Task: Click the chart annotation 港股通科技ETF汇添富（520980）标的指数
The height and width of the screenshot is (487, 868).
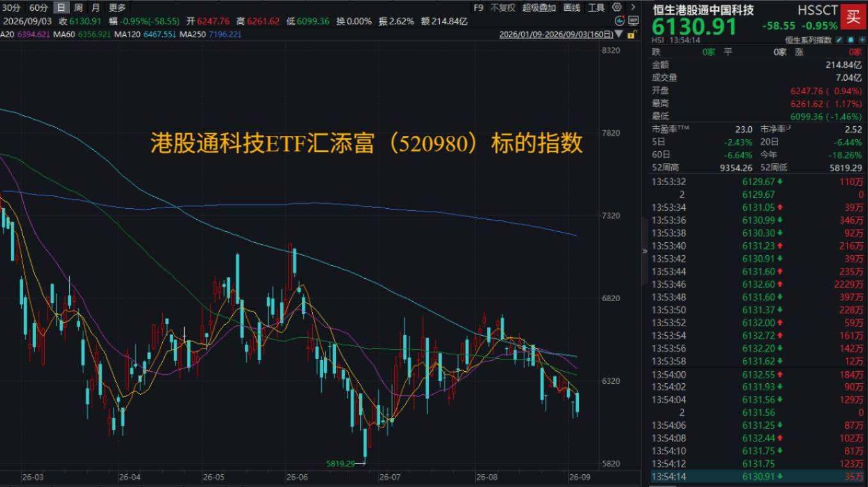Action: coord(367,143)
